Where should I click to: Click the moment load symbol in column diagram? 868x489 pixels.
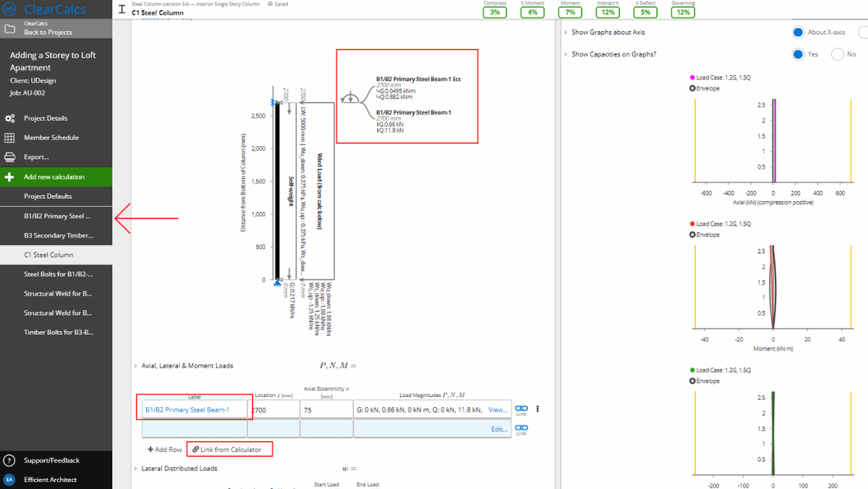click(x=350, y=98)
